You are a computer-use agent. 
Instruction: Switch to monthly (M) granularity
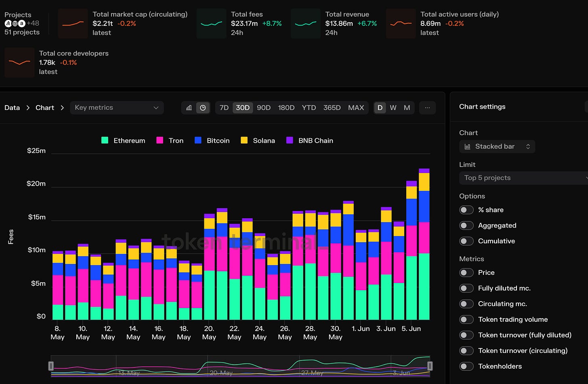[x=407, y=108]
